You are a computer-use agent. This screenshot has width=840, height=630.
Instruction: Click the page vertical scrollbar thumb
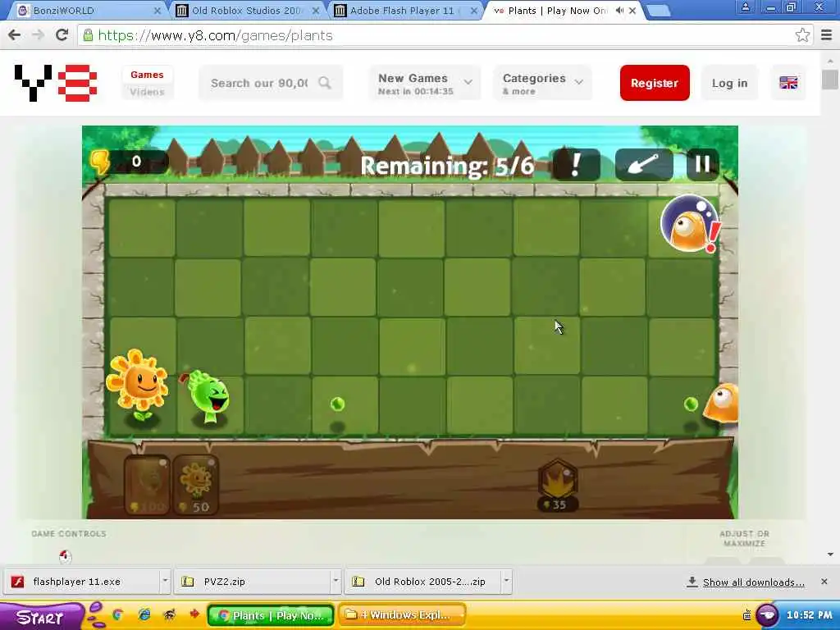[830, 80]
